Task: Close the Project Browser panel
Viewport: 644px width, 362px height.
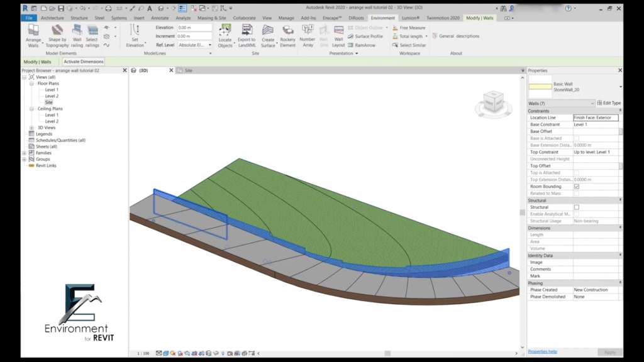Action: [x=125, y=70]
